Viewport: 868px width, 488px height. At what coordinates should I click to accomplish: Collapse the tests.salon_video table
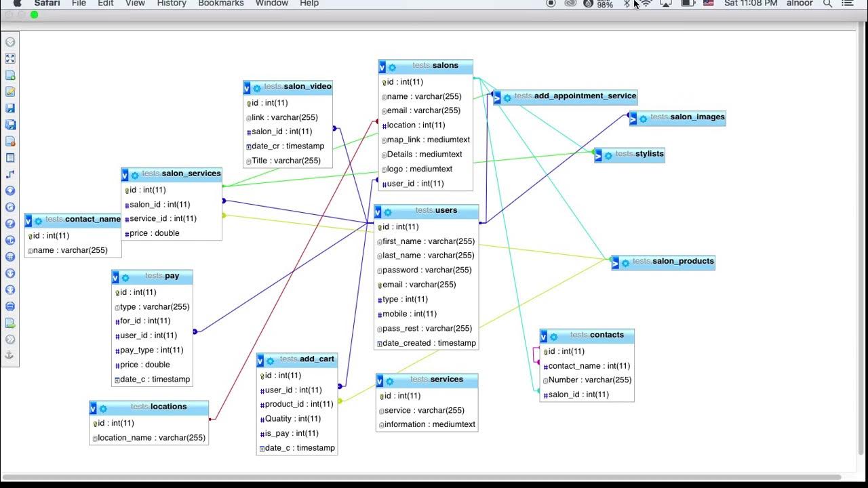pos(247,87)
